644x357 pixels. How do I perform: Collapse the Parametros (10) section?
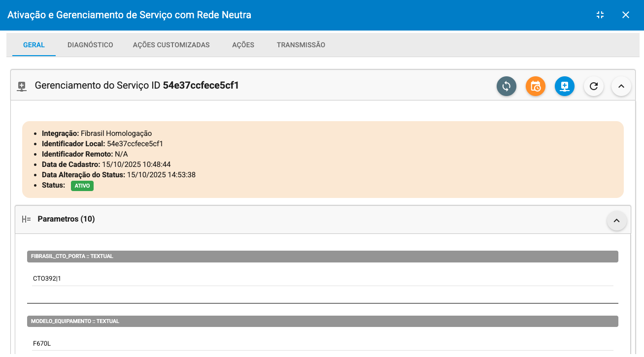[x=616, y=221]
